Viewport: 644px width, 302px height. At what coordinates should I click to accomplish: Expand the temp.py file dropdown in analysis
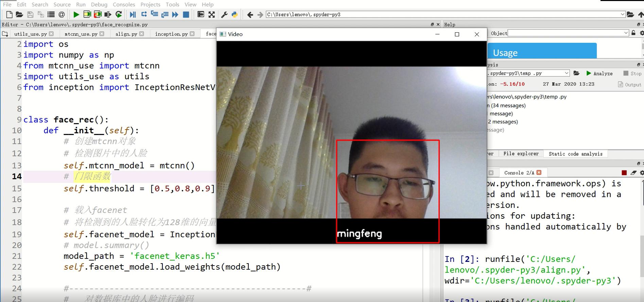567,73
